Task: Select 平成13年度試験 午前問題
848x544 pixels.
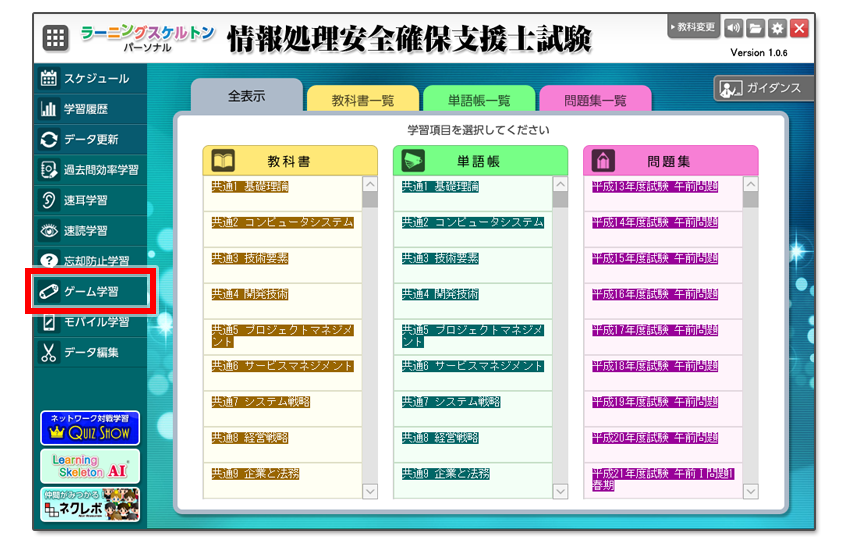Action: coord(663,194)
